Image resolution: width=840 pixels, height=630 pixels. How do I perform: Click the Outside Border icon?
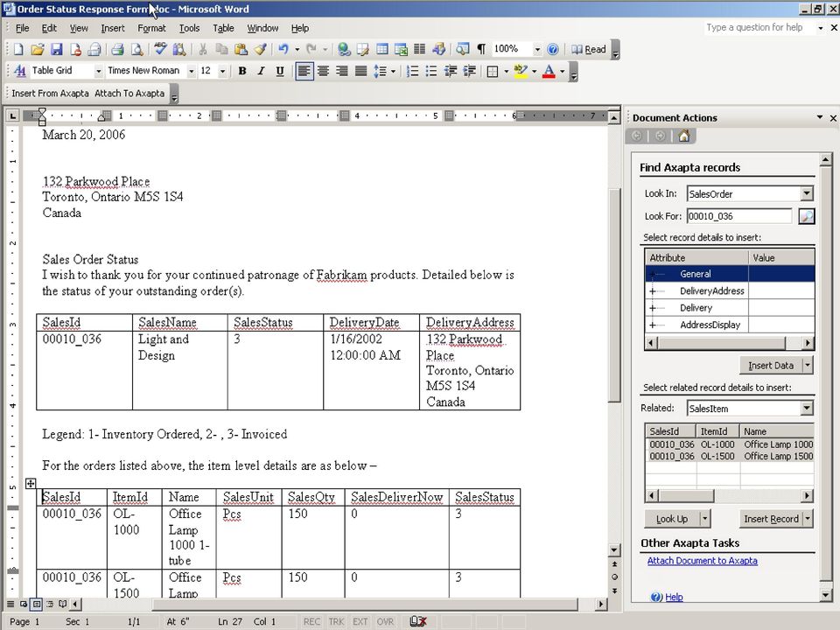point(493,71)
